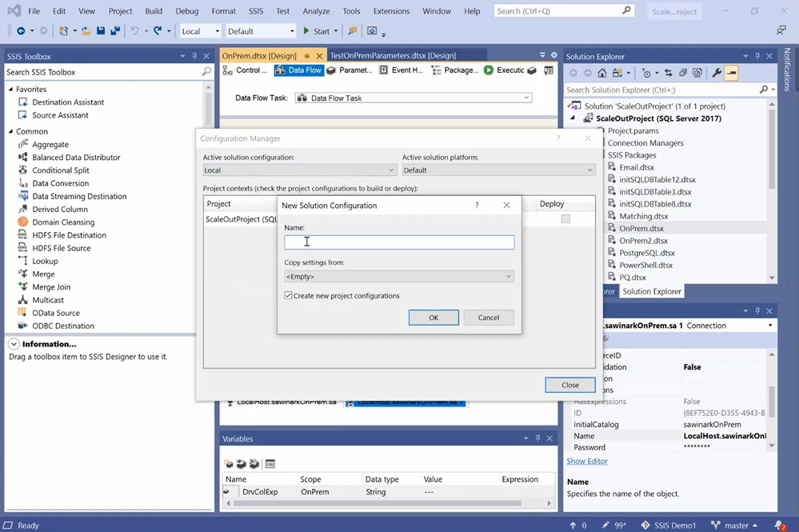Click the Save All toolbar icon
Screen dimensions: 799x532
pyautogui.click(x=115, y=31)
